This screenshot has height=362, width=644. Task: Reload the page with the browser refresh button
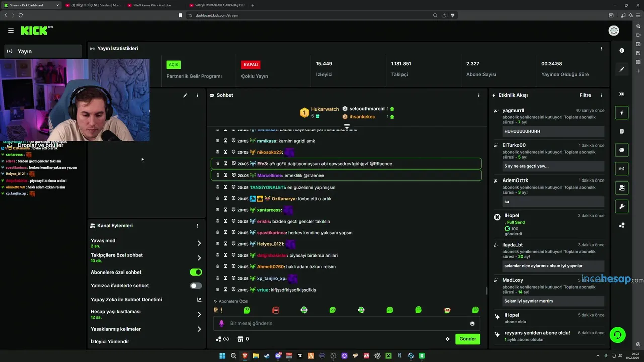[x=21, y=15]
